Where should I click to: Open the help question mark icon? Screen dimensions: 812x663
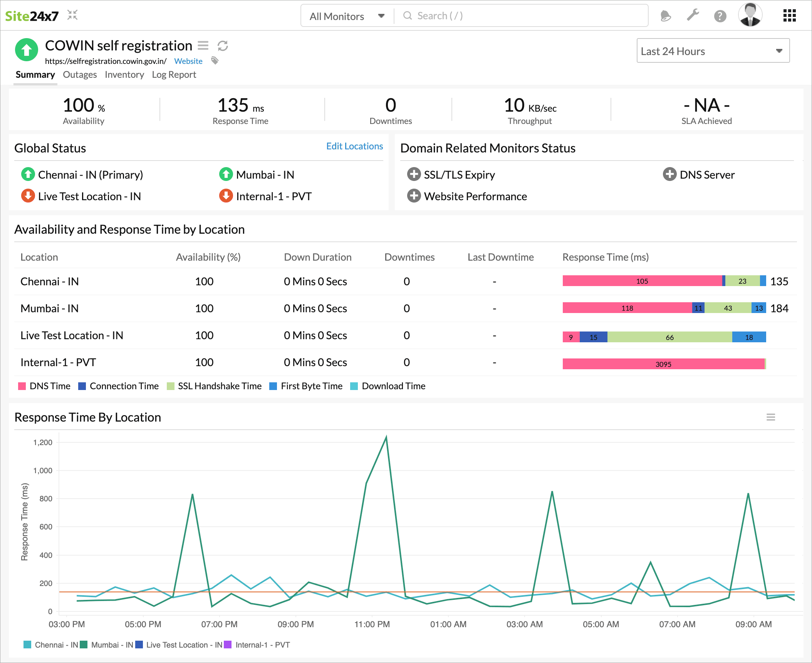[720, 16]
